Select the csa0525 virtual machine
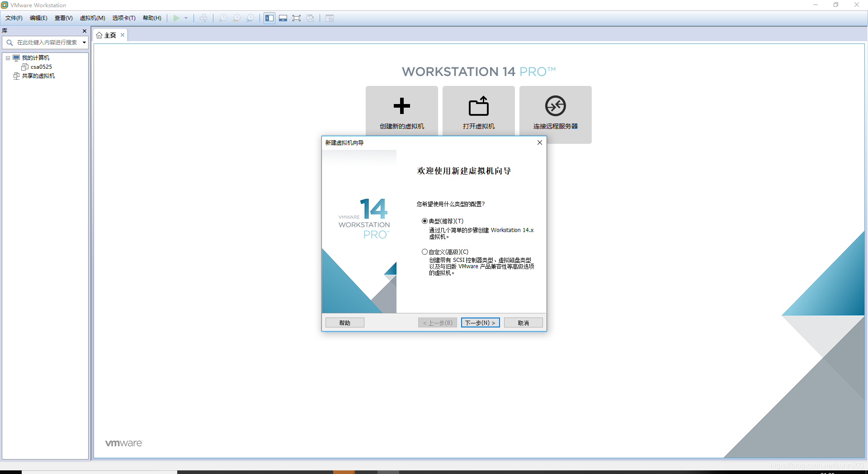868x474 pixels. (41, 67)
